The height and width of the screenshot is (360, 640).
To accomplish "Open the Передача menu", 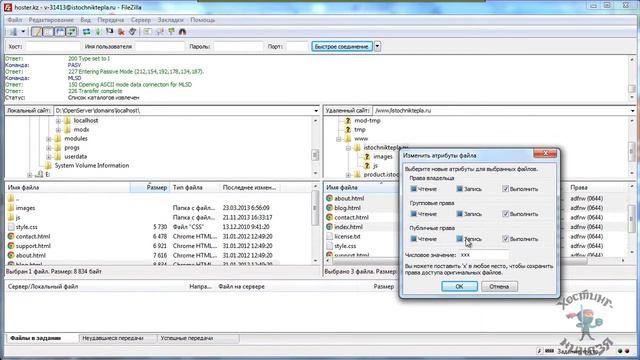I will coord(111,20).
